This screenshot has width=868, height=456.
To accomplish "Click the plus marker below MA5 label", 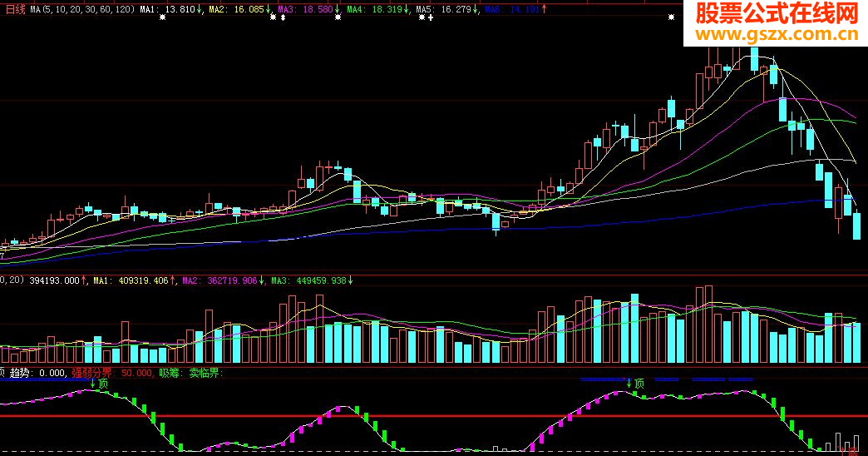I will 431,17.
